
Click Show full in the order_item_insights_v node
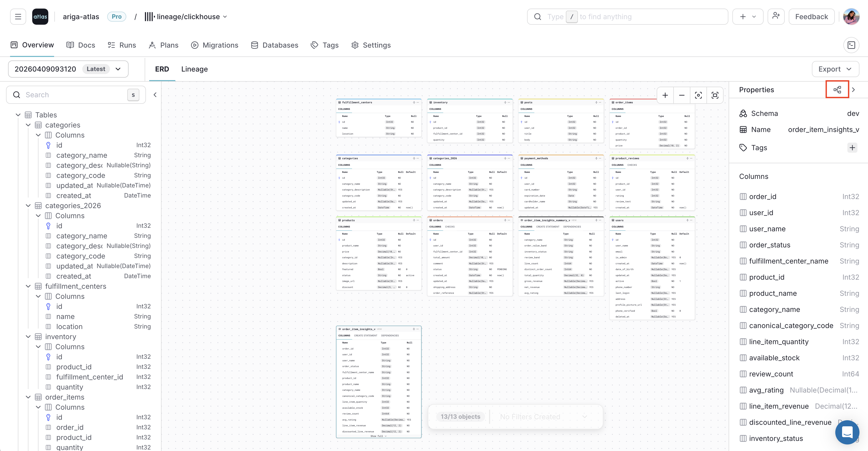pyautogui.click(x=378, y=436)
